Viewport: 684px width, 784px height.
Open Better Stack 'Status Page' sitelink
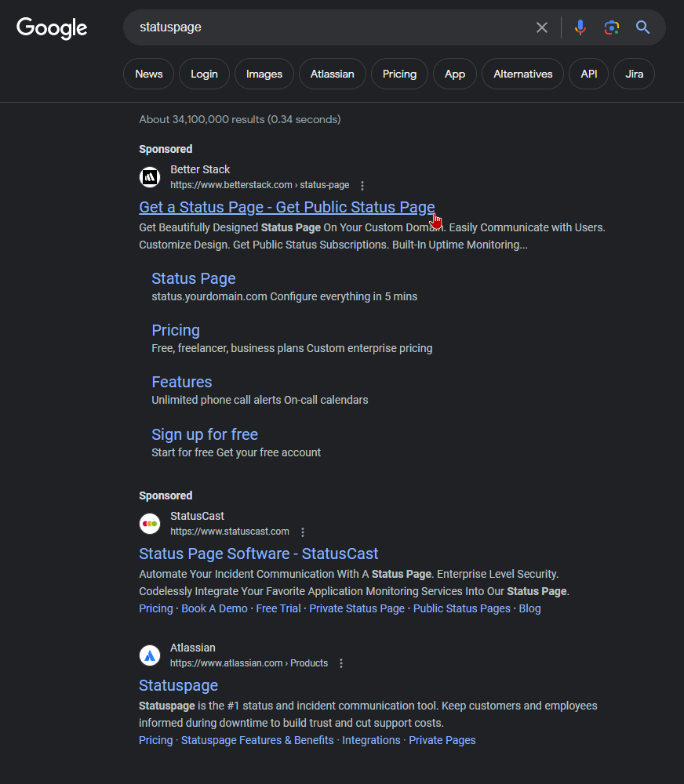click(x=194, y=278)
